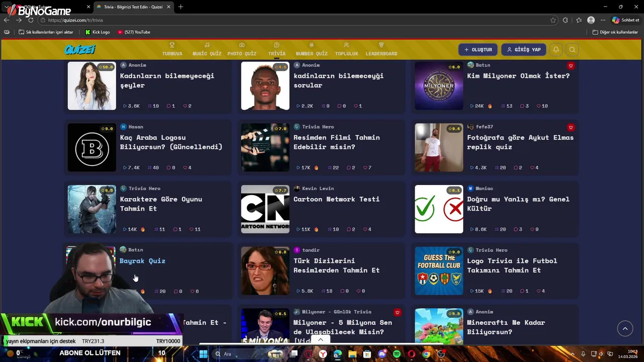This screenshot has height=362, width=644.
Task: Click the Milyoner logo thumbnail
Action: pyautogui.click(x=439, y=85)
